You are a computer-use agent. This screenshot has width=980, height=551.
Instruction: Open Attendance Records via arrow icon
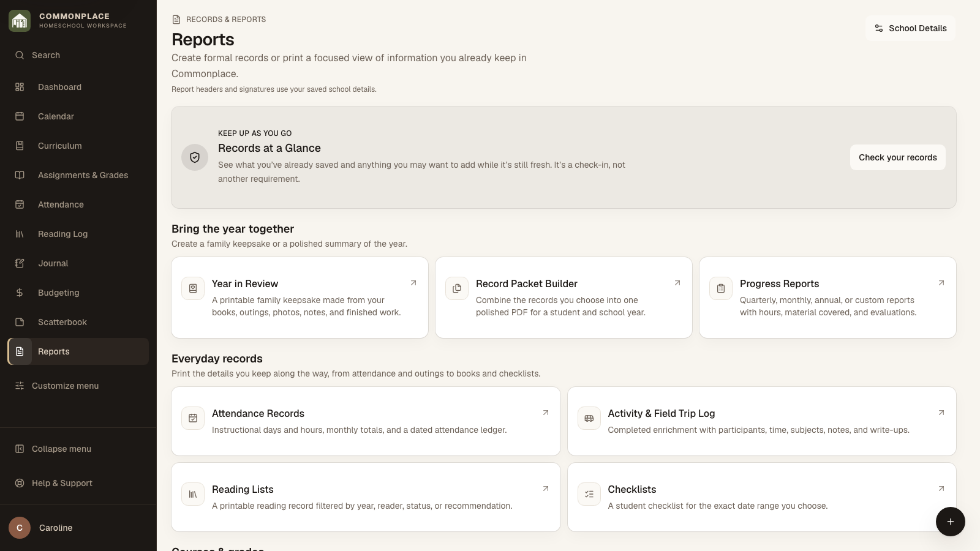(x=546, y=413)
